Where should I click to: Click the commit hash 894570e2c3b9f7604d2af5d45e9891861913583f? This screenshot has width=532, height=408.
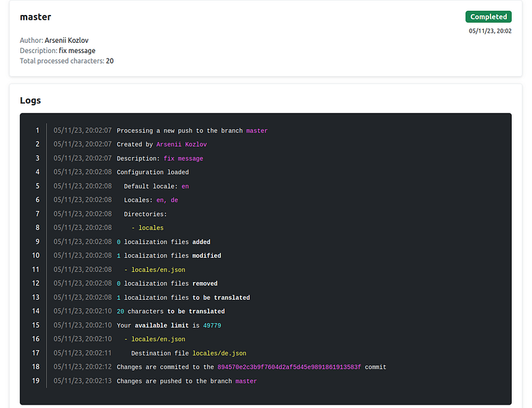[289, 367]
